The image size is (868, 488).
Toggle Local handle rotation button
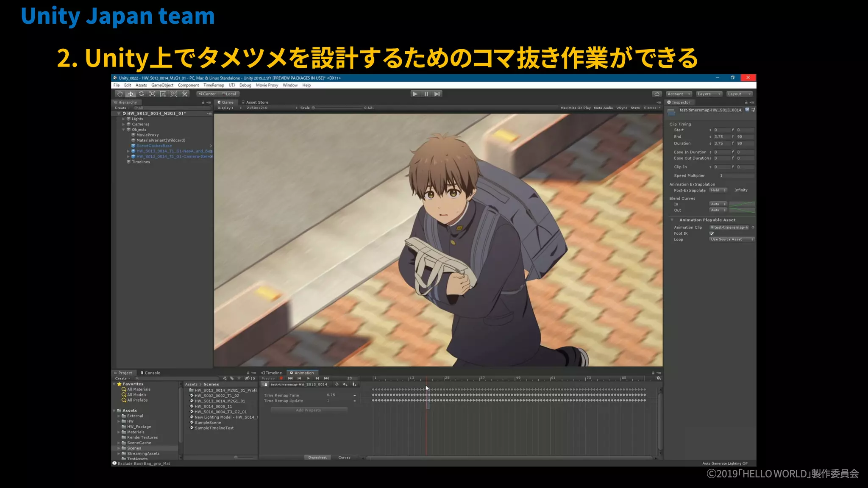229,94
